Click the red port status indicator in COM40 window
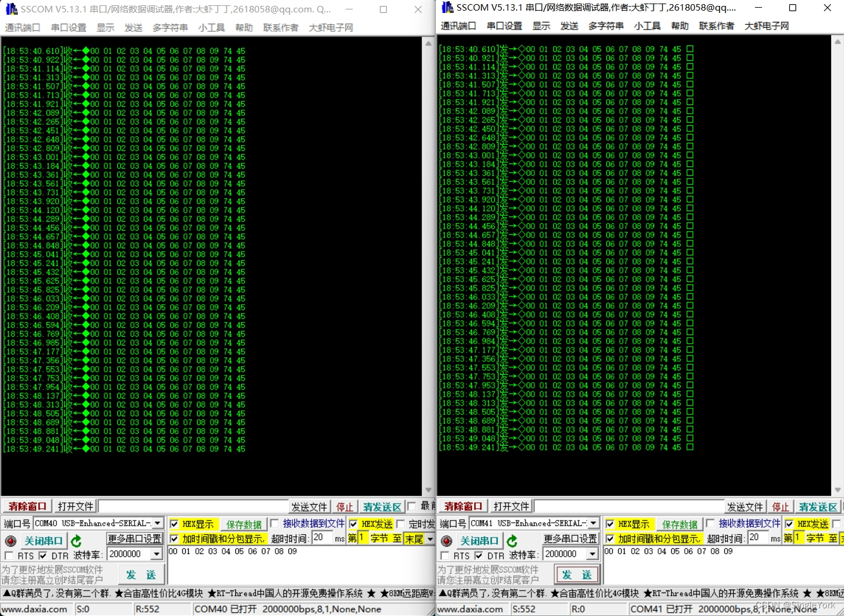Viewport: 844px width, 616px height. click(x=11, y=541)
